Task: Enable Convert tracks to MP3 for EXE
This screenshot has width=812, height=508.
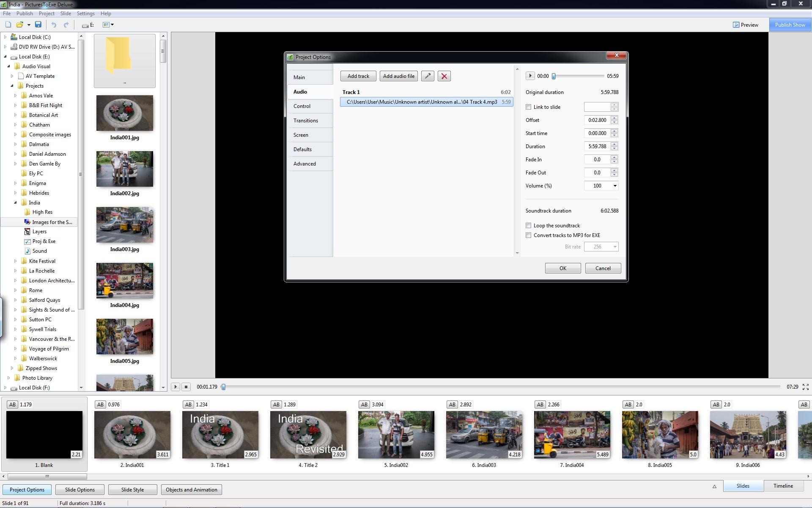Action: (529, 235)
